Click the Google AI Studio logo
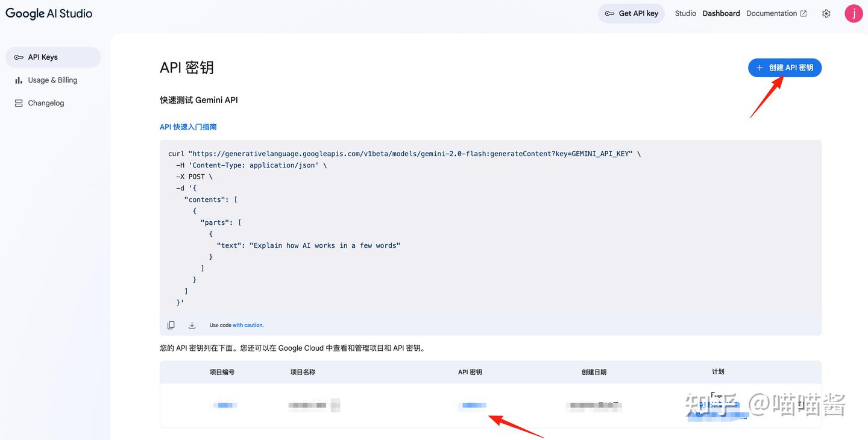This screenshot has width=868, height=440. [49, 13]
